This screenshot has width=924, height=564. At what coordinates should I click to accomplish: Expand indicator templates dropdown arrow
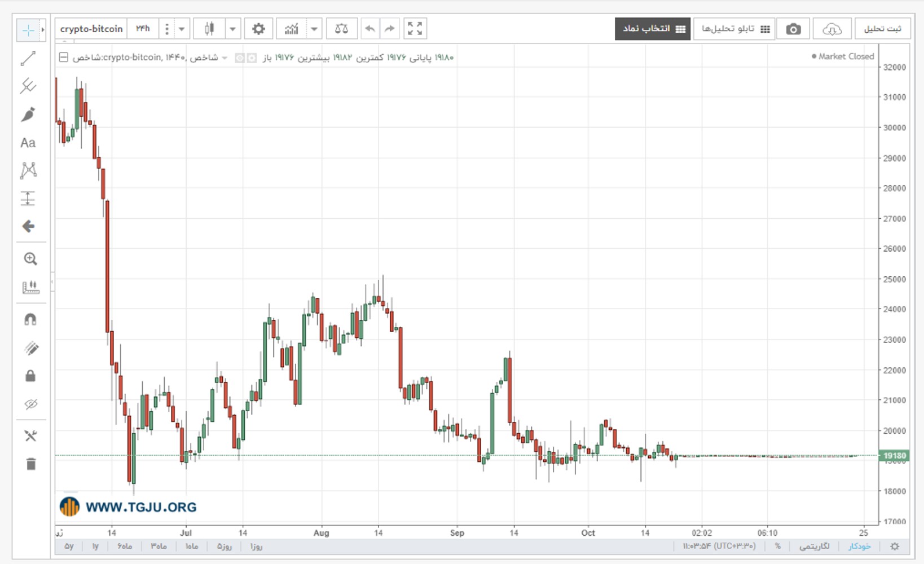[x=314, y=29]
